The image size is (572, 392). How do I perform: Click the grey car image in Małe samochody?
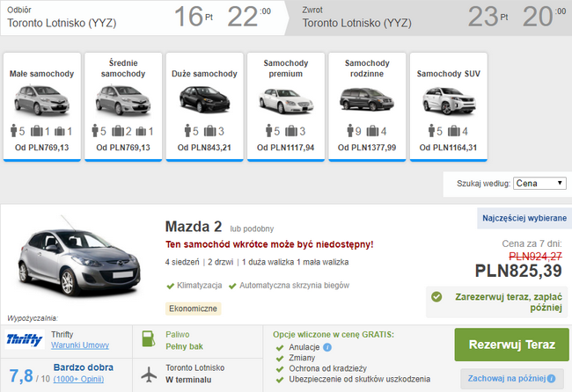pyautogui.click(x=42, y=100)
